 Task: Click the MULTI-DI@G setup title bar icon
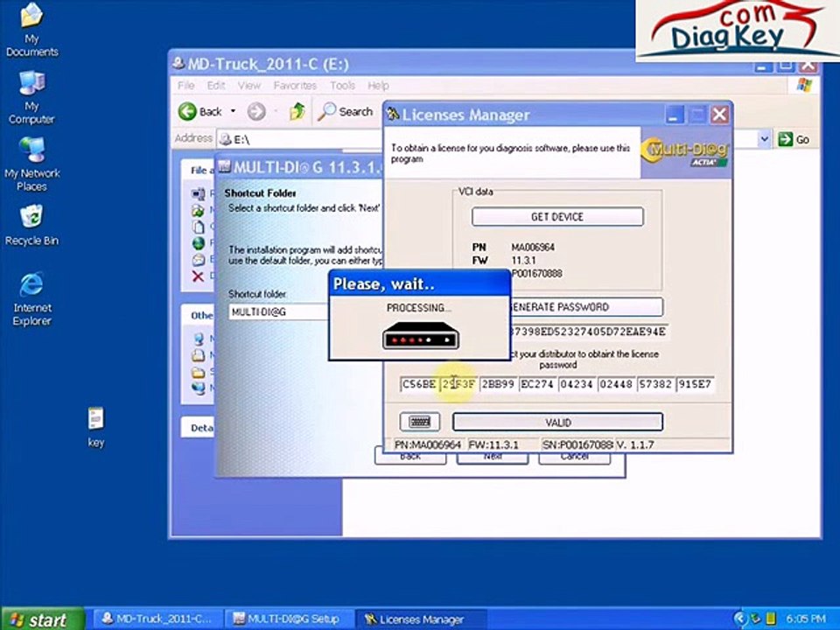[x=225, y=166]
